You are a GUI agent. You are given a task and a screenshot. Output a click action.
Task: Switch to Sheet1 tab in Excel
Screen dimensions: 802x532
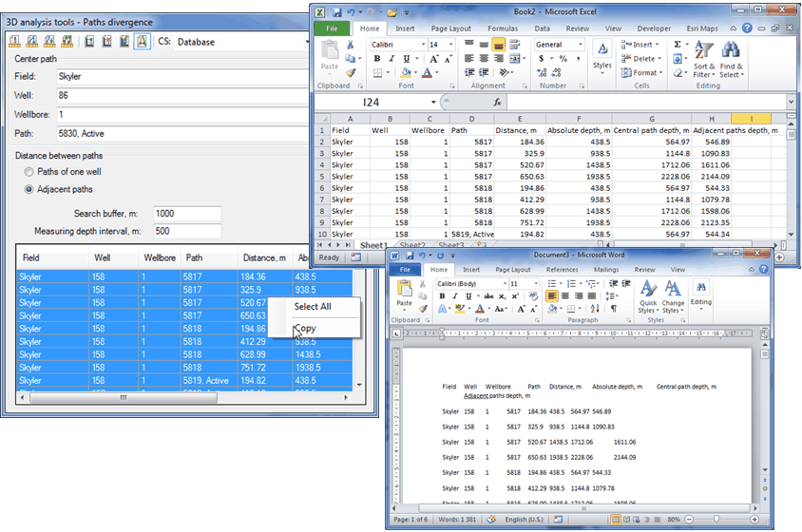click(x=373, y=245)
